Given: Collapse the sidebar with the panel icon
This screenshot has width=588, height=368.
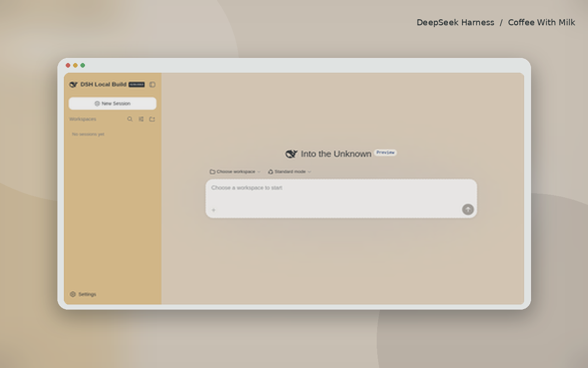Looking at the screenshot, I should [153, 85].
